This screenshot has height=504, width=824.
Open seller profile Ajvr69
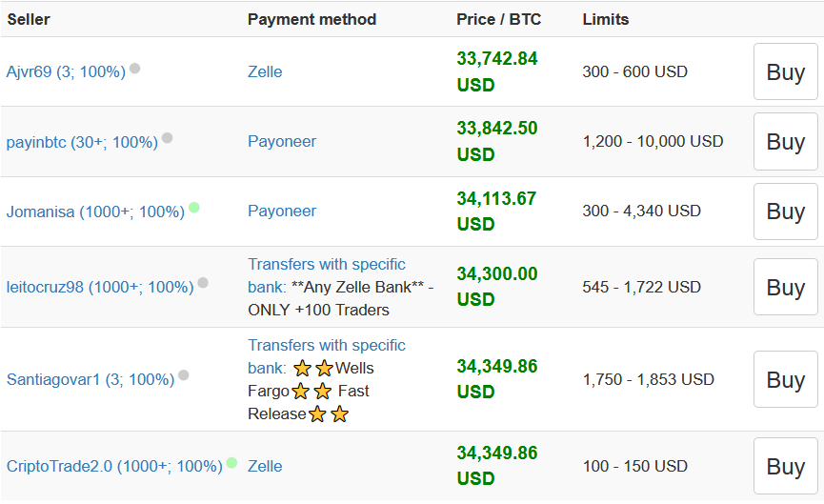pyautogui.click(x=66, y=72)
